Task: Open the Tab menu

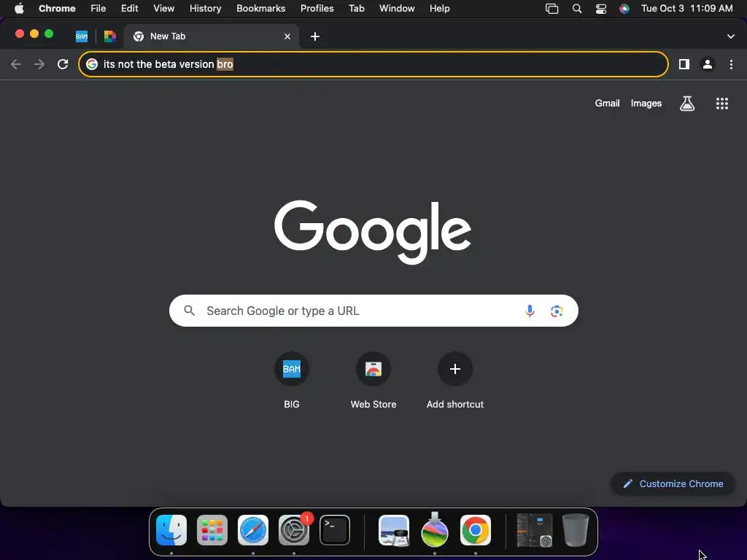Action: 356,9
